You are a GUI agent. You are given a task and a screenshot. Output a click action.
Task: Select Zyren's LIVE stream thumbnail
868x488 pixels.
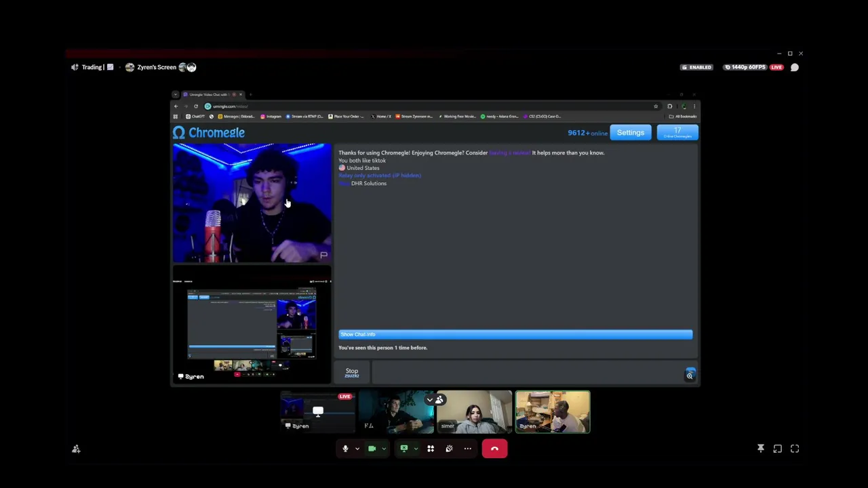coord(318,411)
